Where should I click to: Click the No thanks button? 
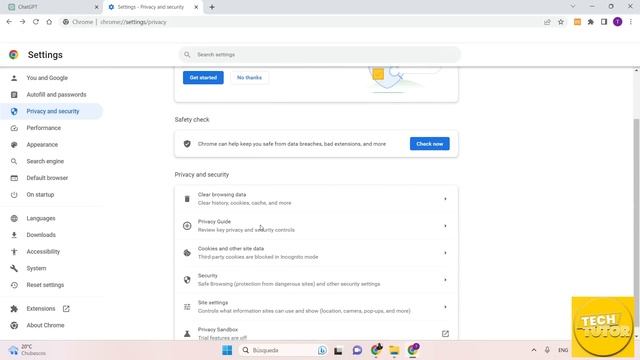point(249,78)
